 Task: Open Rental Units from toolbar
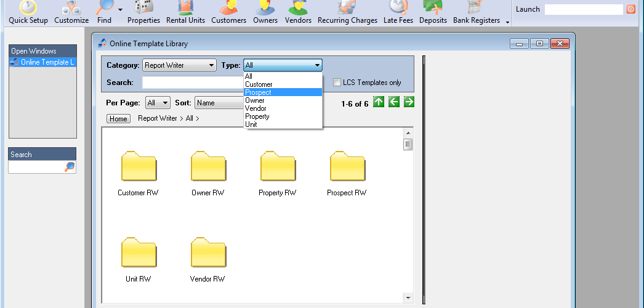(186, 12)
